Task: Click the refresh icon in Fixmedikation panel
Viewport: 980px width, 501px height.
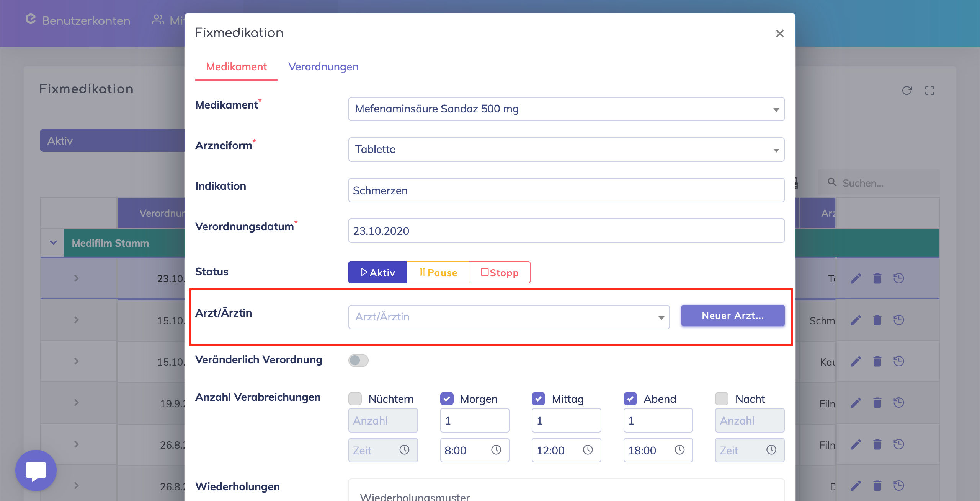Action: point(907,91)
